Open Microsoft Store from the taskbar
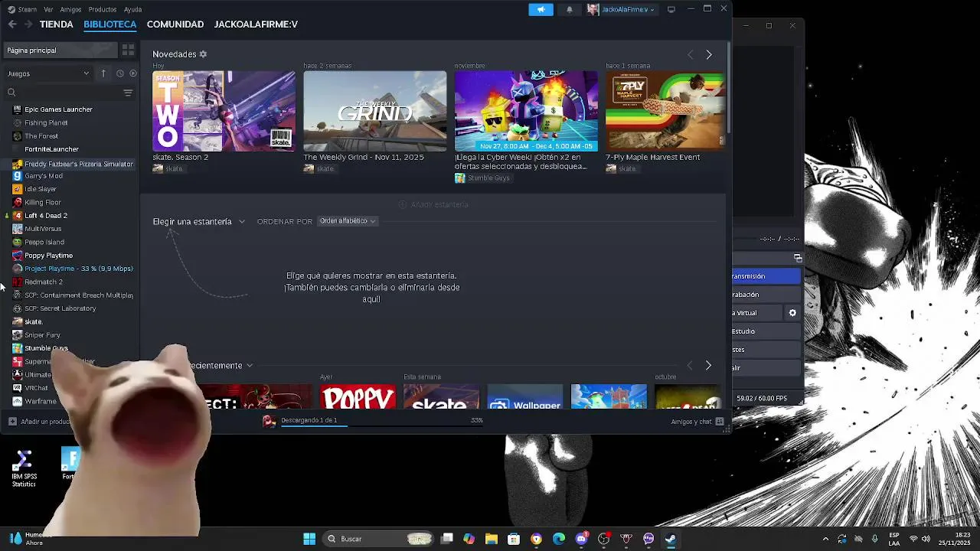 pyautogui.click(x=514, y=539)
